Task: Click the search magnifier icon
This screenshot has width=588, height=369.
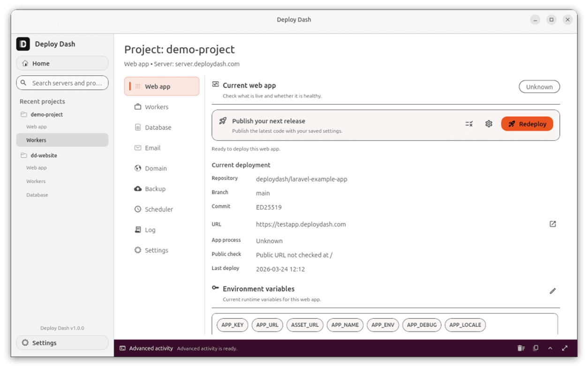Action: click(23, 83)
